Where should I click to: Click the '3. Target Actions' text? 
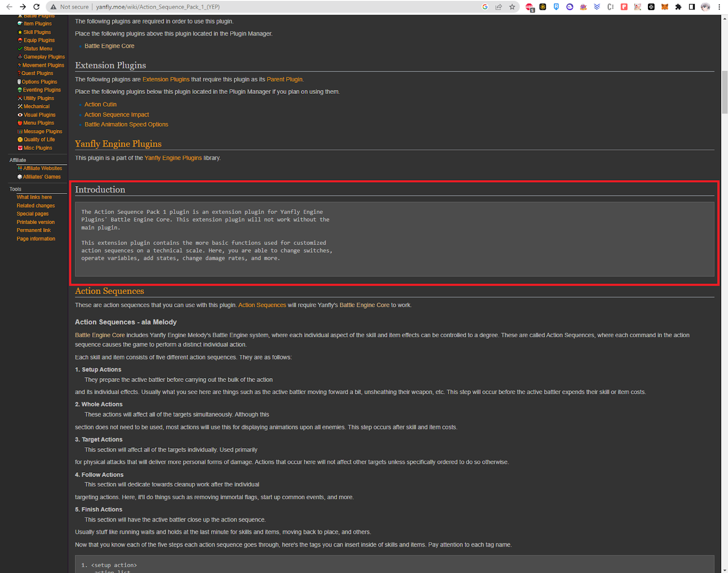[x=99, y=440]
